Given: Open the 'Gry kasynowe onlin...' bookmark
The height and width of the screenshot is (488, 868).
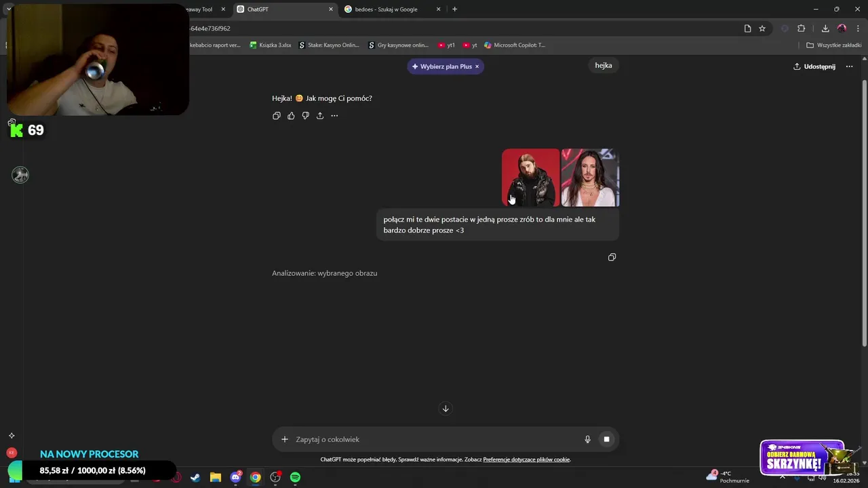Looking at the screenshot, I should tap(399, 45).
